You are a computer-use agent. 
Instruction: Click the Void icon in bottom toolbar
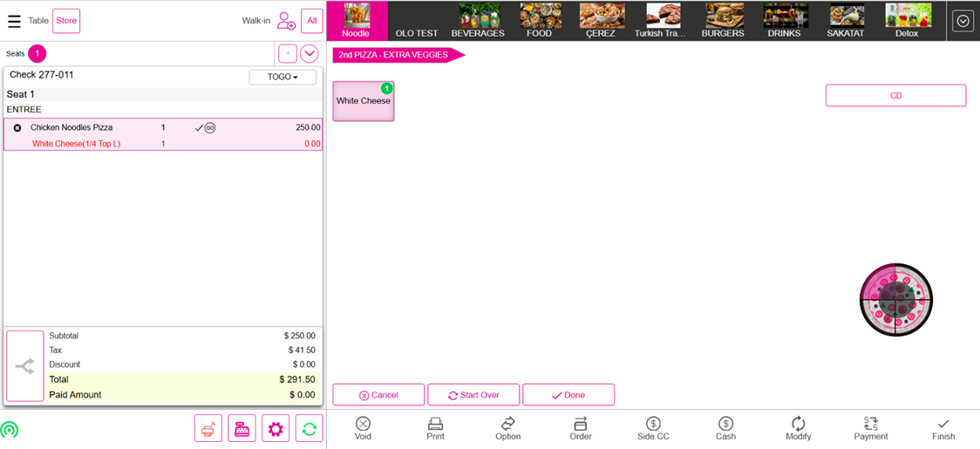click(x=363, y=428)
